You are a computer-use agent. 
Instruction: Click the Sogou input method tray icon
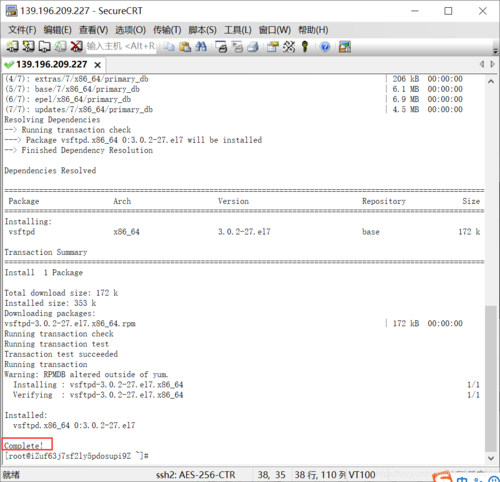click(443, 477)
